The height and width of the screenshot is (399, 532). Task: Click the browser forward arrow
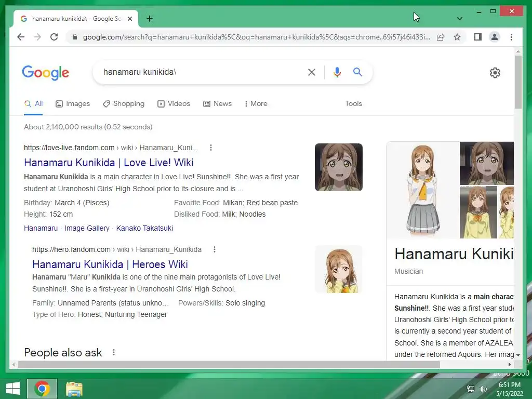pos(37,37)
